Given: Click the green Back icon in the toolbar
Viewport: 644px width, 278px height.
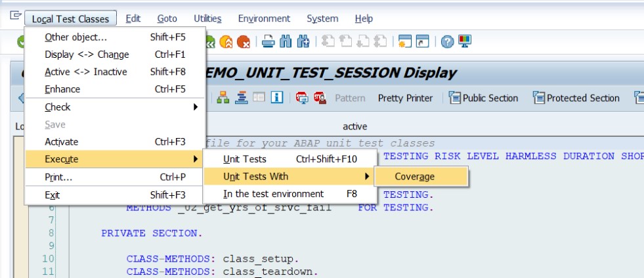Looking at the screenshot, I should pos(210,41).
